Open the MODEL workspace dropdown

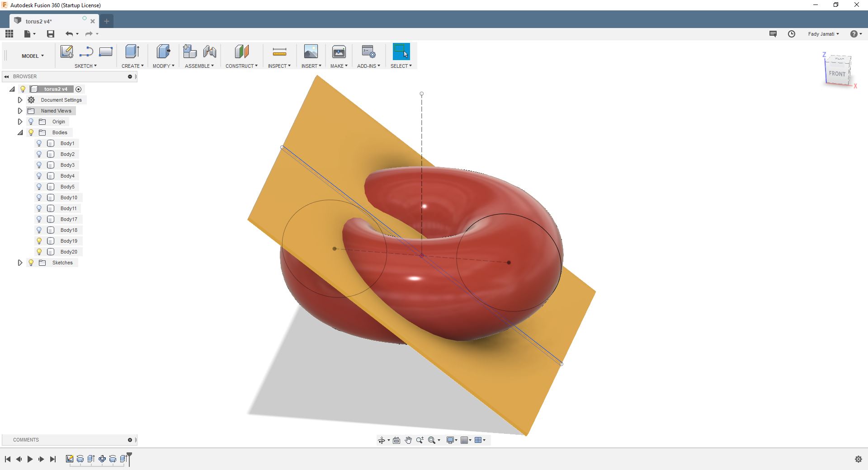tap(33, 56)
